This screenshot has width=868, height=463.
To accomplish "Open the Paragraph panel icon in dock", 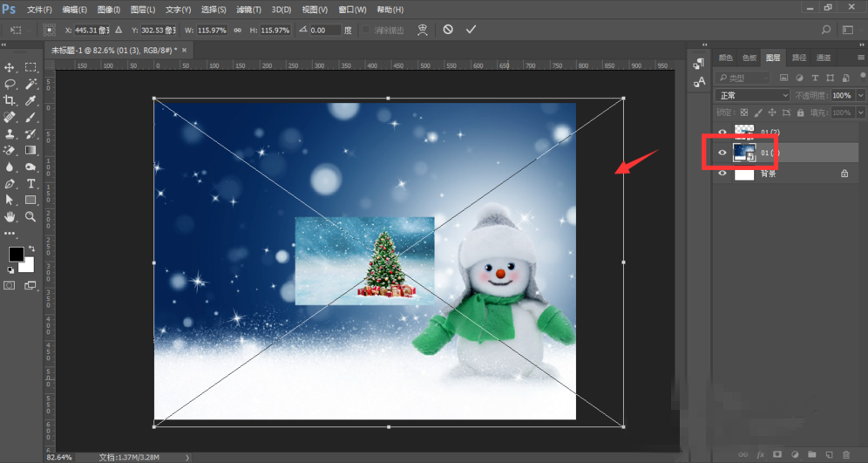I will point(699,63).
